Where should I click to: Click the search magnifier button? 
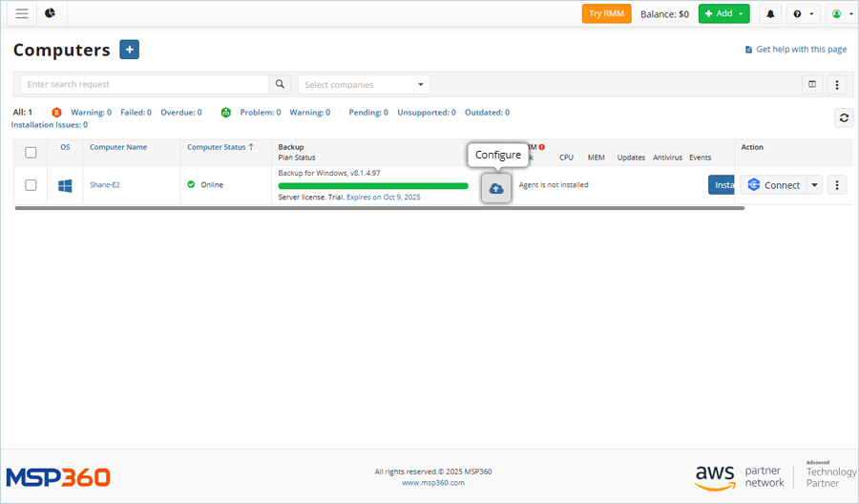280,84
